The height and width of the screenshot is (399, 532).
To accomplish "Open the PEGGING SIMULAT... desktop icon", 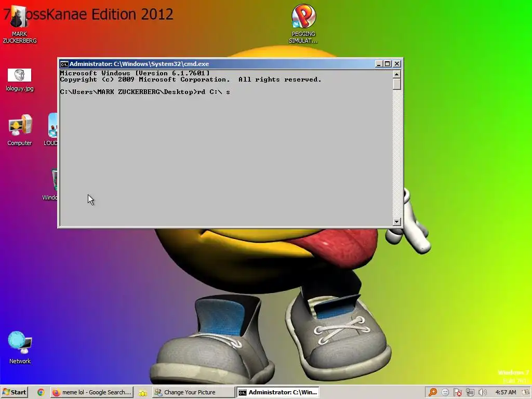I will click(303, 24).
